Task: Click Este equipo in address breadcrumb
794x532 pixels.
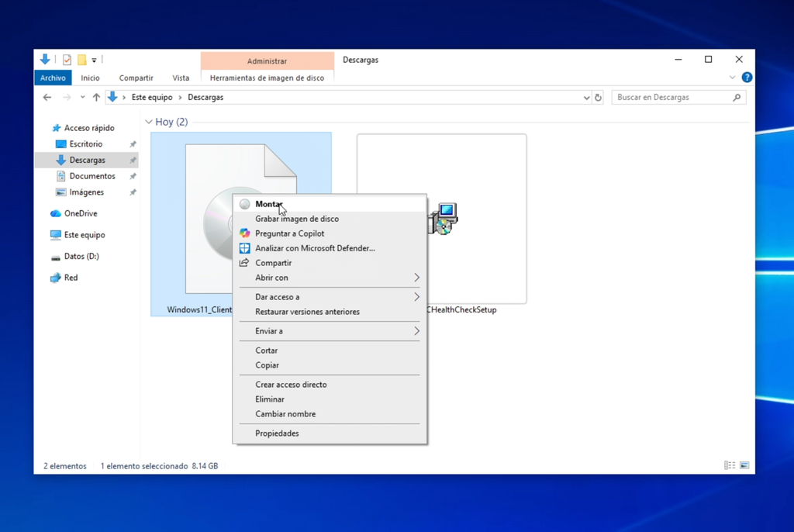Action: (152, 97)
